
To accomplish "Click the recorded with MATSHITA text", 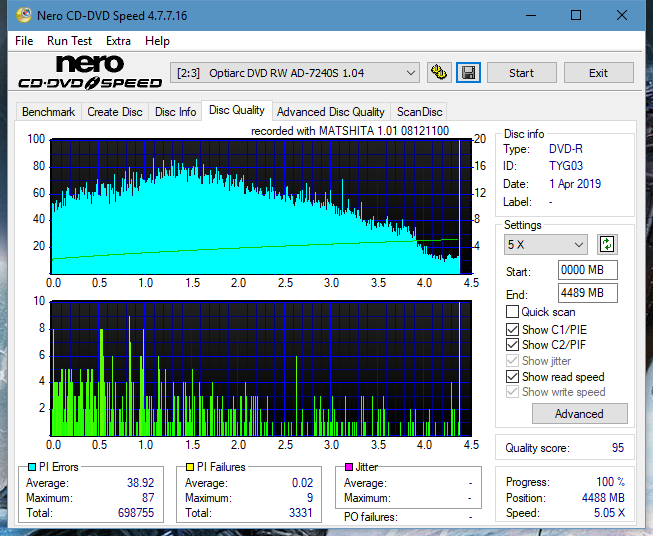I will tap(350, 131).
